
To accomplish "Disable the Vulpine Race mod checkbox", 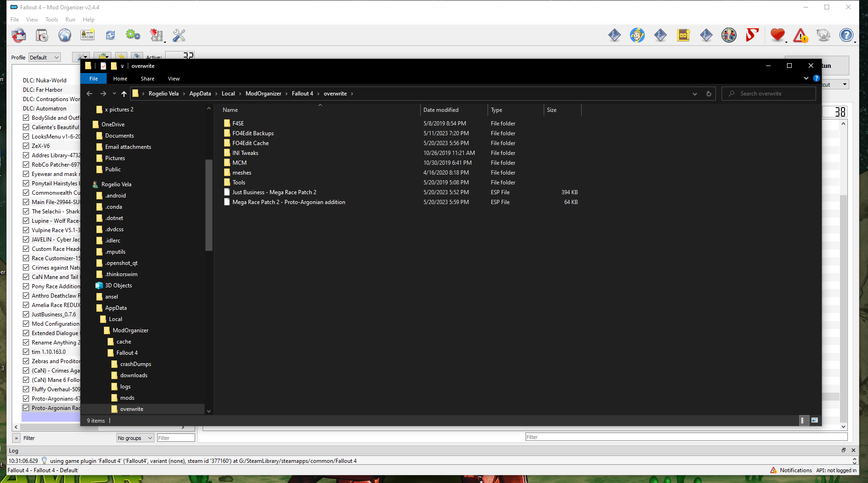I will pyautogui.click(x=26, y=230).
